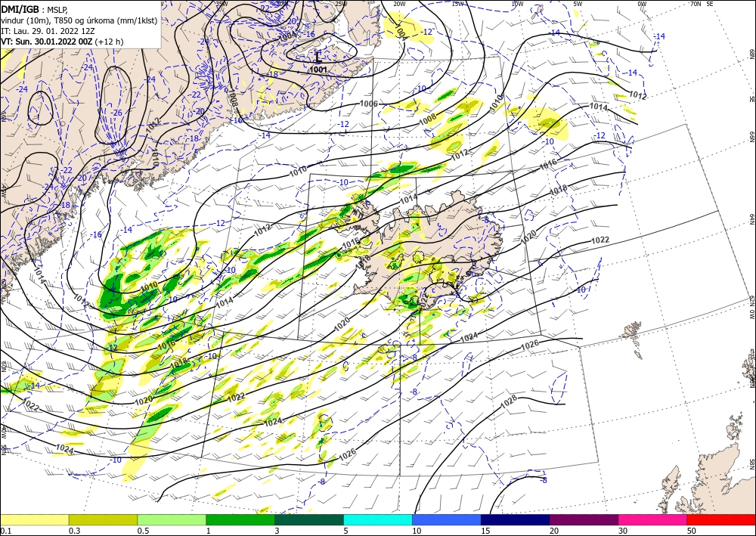Screen dimensions: 756x536
Task: Click the '25W' longitude label at top
Action: pyautogui.click(x=340, y=4)
